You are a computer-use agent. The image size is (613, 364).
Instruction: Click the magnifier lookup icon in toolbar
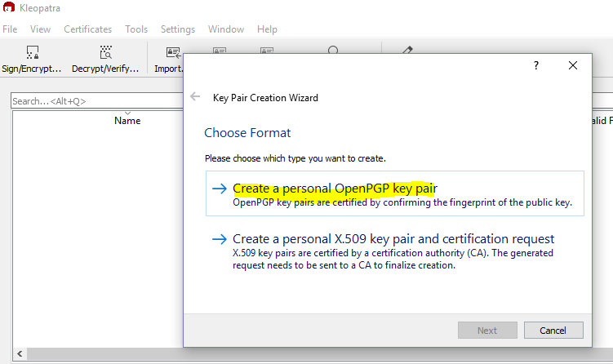coord(333,51)
